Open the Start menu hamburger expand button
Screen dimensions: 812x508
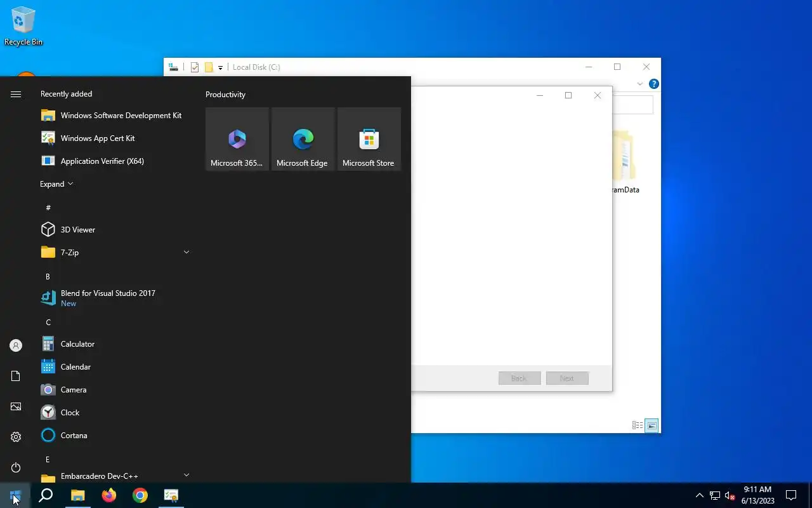coord(16,94)
